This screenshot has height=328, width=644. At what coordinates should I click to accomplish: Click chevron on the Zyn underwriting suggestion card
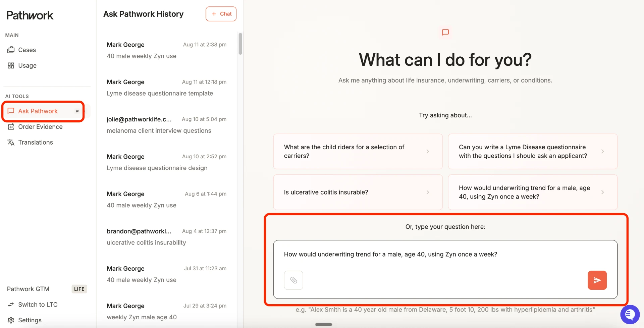click(602, 192)
